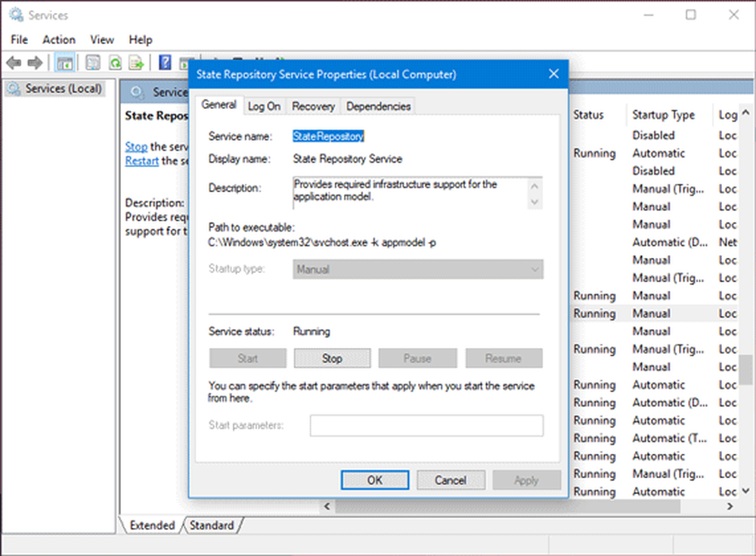Image resolution: width=756 pixels, height=556 pixels.
Task: Click OK in the properties dialog
Action: click(375, 480)
